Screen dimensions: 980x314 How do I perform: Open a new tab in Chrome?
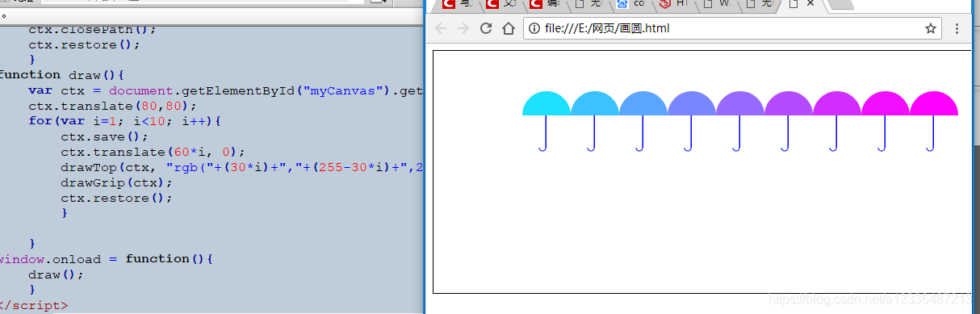click(840, 4)
